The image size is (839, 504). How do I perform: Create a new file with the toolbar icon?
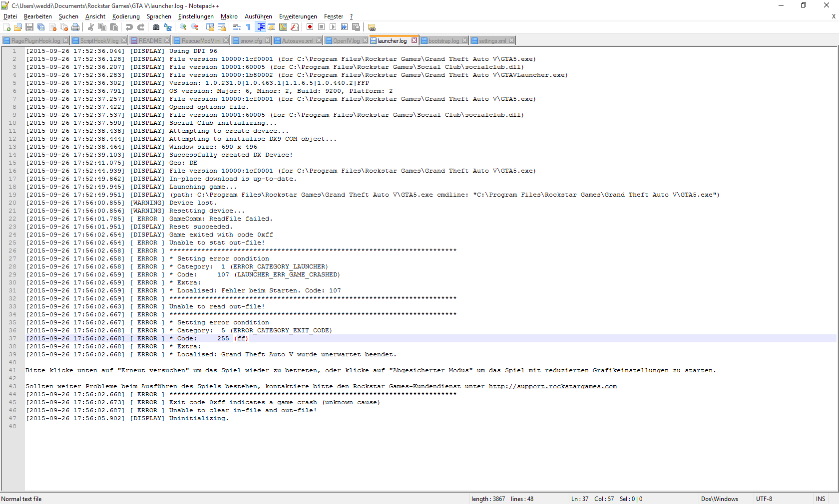pos(7,27)
